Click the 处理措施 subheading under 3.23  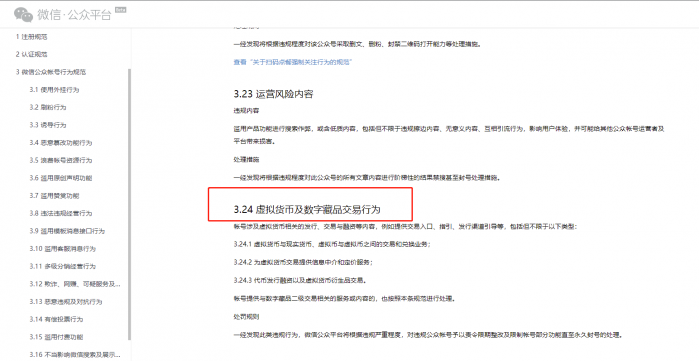[x=246, y=159]
